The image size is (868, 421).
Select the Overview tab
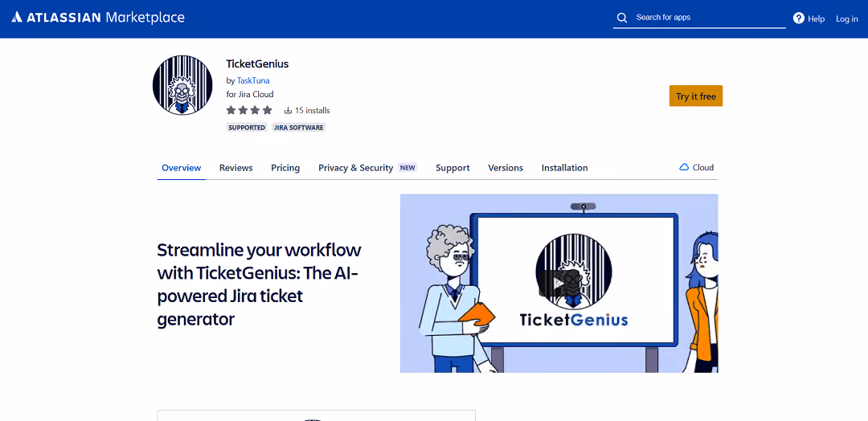point(181,168)
